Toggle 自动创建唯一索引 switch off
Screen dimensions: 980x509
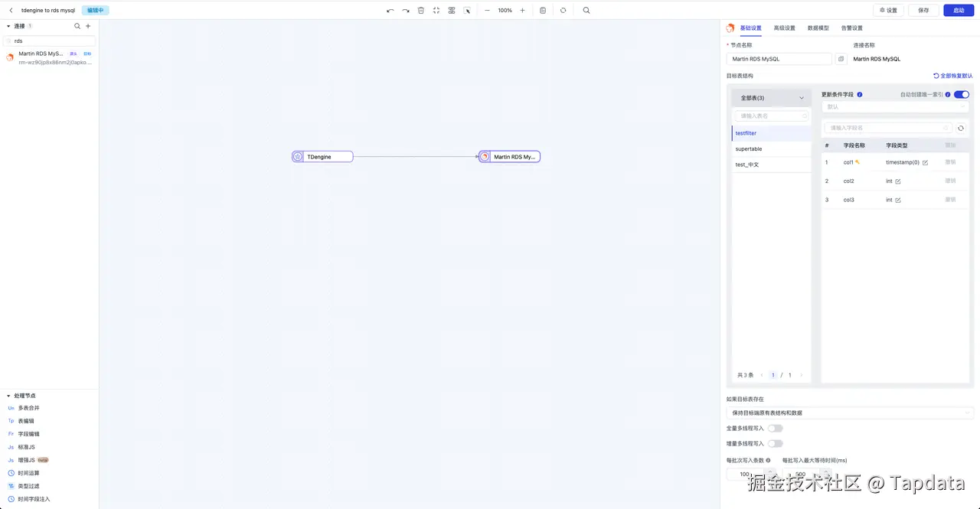(x=962, y=95)
